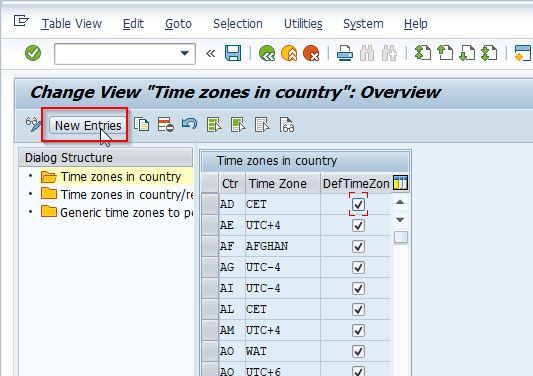Click the Delete entry icon
The width and height of the screenshot is (533, 376).
tap(166, 124)
